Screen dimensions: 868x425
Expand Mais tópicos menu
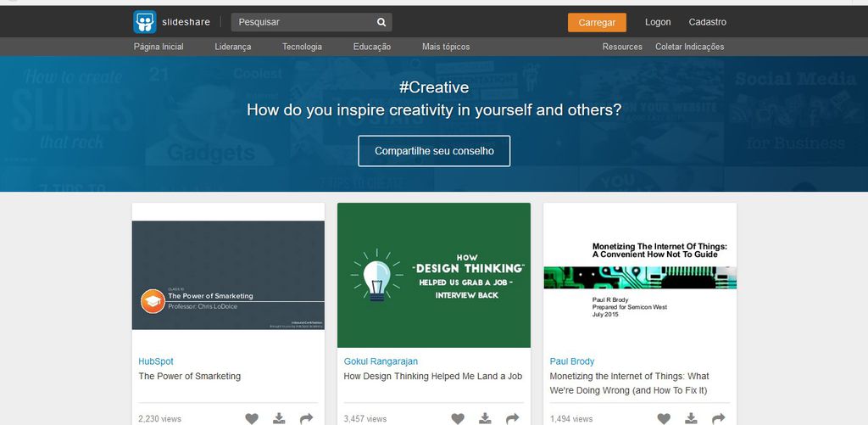click(x=446, y=47)
